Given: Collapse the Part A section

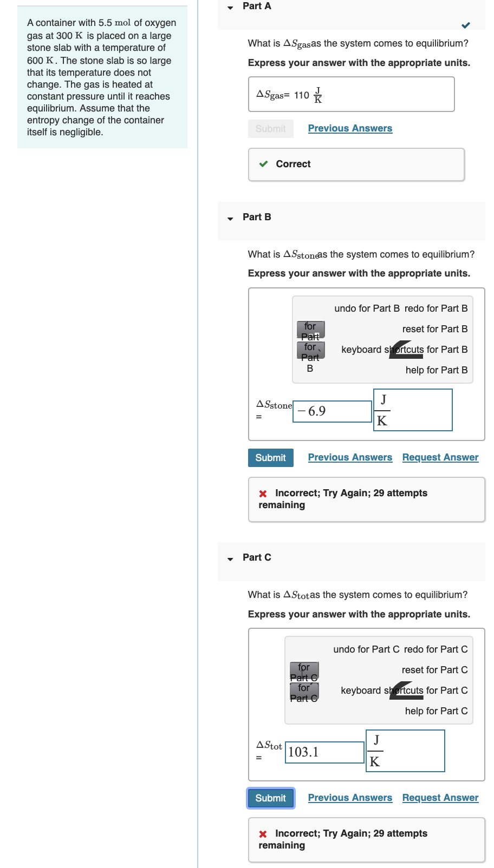Looking at the screenshot, I should click(230, 6).
